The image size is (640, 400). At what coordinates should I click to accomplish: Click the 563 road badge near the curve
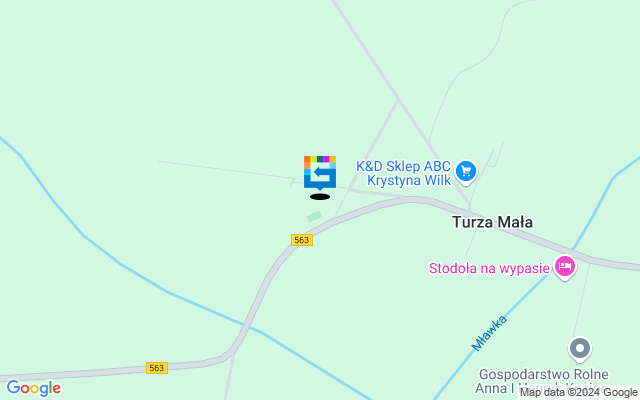click(302, 240)
